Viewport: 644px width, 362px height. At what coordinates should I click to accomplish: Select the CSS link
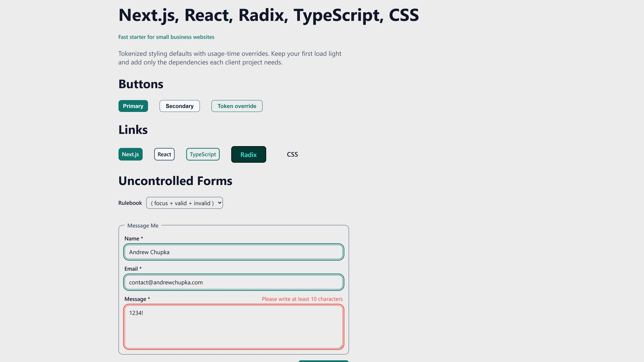coord(292,154)
